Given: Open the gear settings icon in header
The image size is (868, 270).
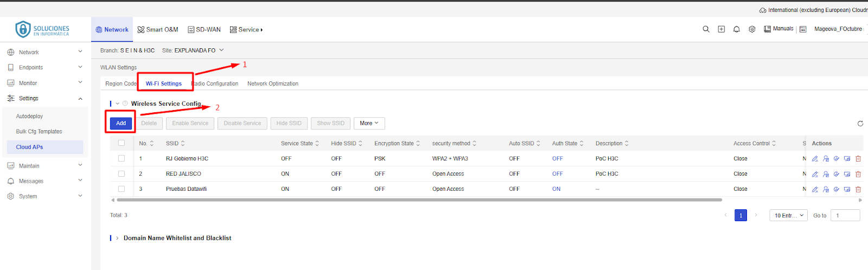Looking at the screenshot, I should pyautogui.click(x=752, y=29).
